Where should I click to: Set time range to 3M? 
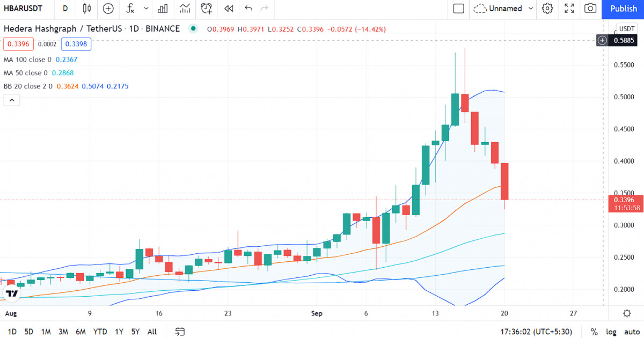[x=63, y=332]
